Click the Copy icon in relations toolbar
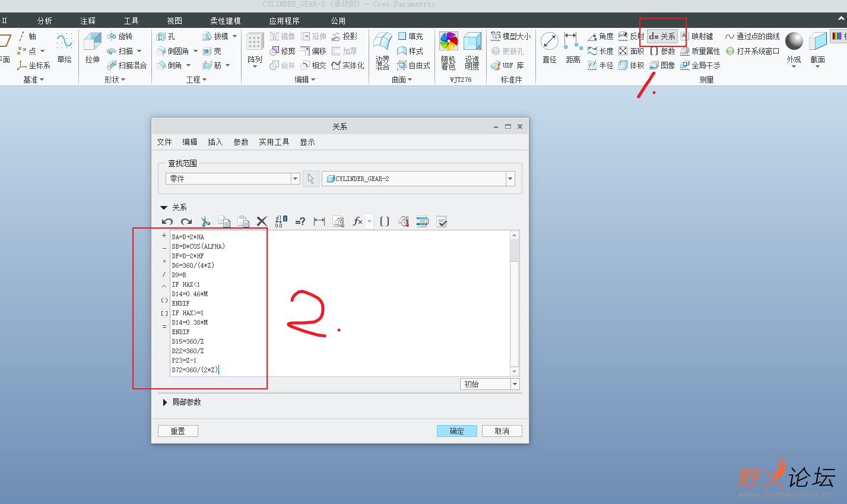This screenshot has width=847, height=504. click(x=224, y=221)
